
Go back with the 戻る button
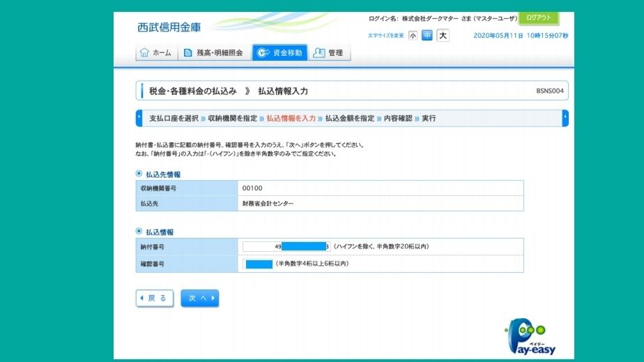point(154,299)
